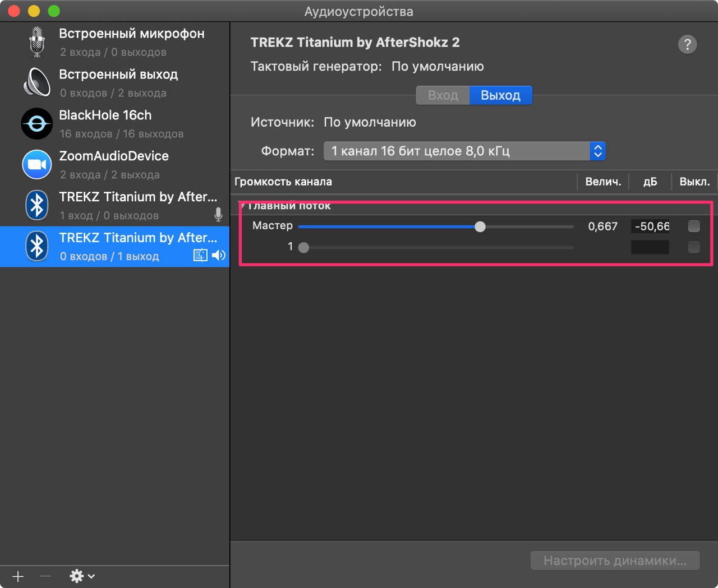The height and width of the screenshot is (588, 718).
Task: Click Bluetooth icon of TREKZ 1 вход device
Action: click(37, 205)
